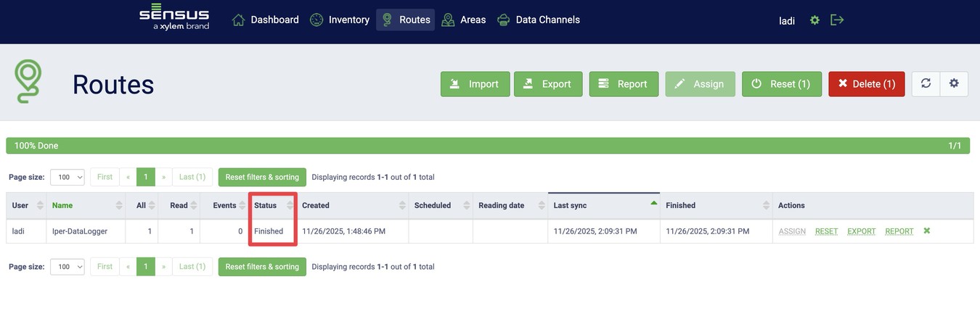Sort by Last sync column header

pos(570,206)
